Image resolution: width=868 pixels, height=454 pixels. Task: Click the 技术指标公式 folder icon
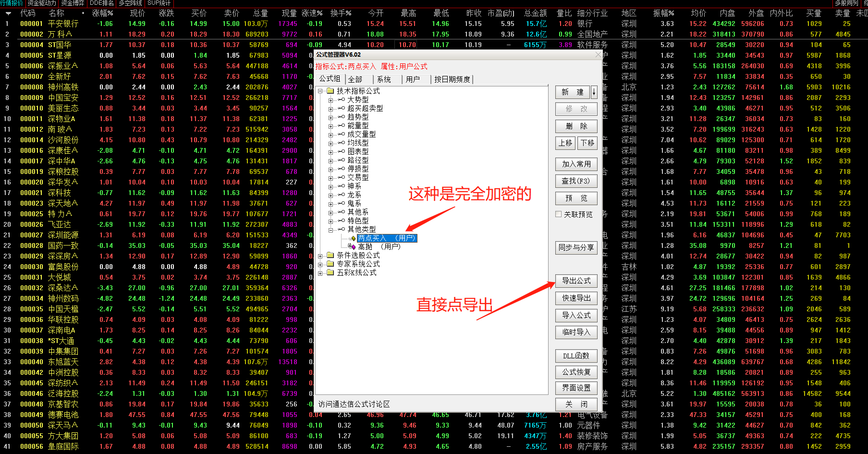[330, 91]
